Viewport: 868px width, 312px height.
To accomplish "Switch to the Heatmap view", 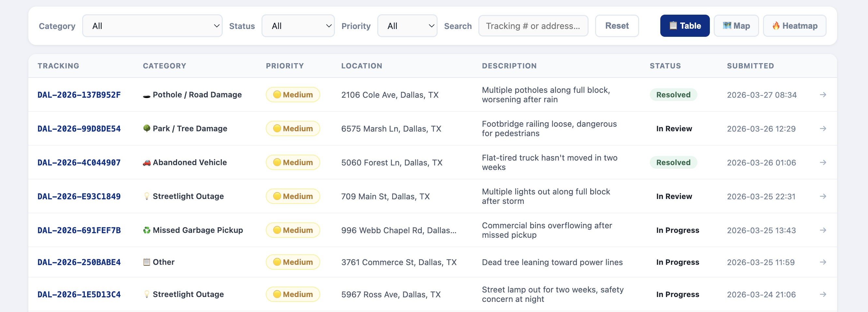I will coord(794,26).
